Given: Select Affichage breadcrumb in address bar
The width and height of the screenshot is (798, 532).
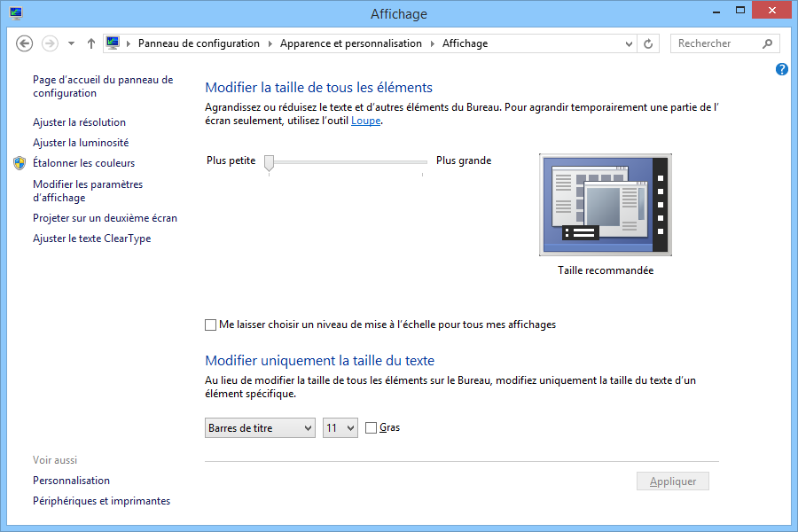Looking at the screenshot, I should point(465,43).
